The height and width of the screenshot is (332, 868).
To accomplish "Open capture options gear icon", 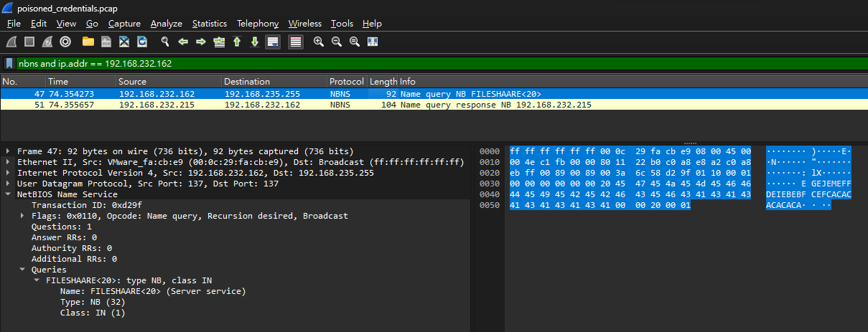I will pos(65,42).
